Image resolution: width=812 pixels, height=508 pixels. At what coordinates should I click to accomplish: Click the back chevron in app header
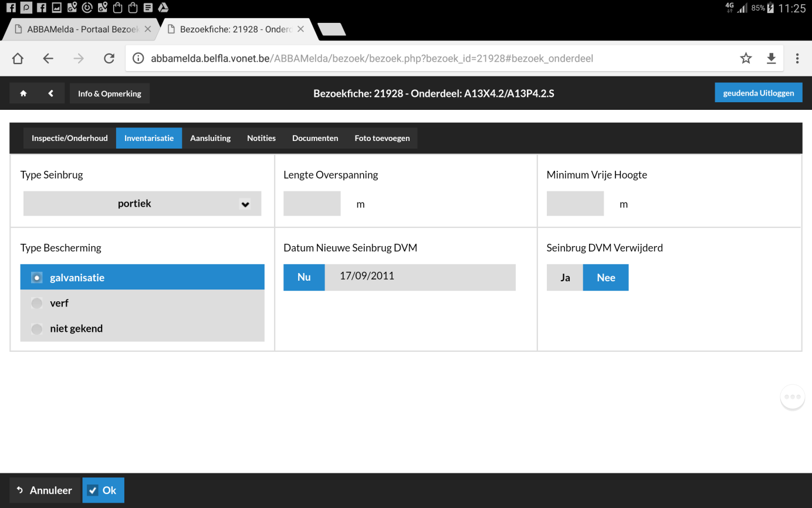click(x=51, y=93)
